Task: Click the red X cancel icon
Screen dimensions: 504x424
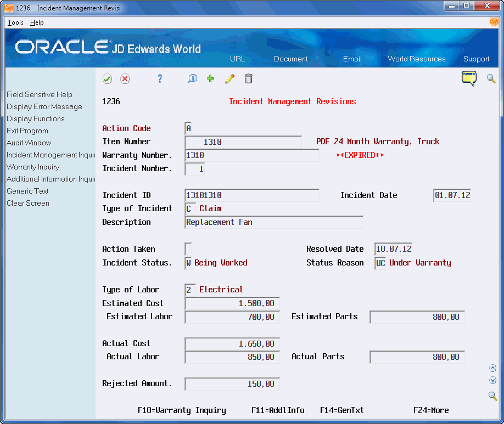Action: tap(125, 78)
